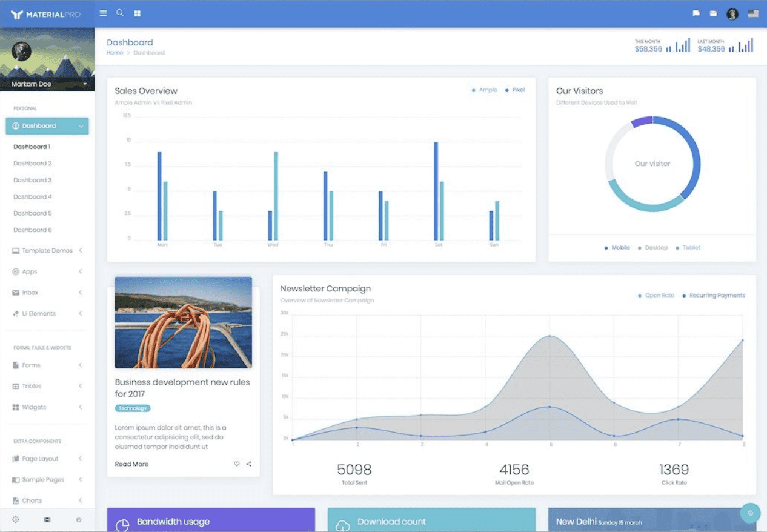This screenshot has width=767, height=532.
Task: Open messages via the envelope icon
Action: click(x=714, y=13)
